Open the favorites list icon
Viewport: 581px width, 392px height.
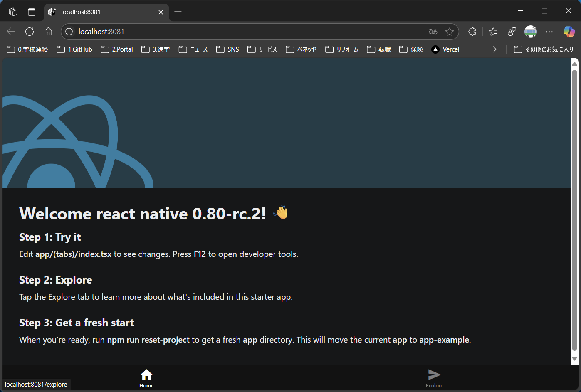pyautogui.click(x=493, y=32)
